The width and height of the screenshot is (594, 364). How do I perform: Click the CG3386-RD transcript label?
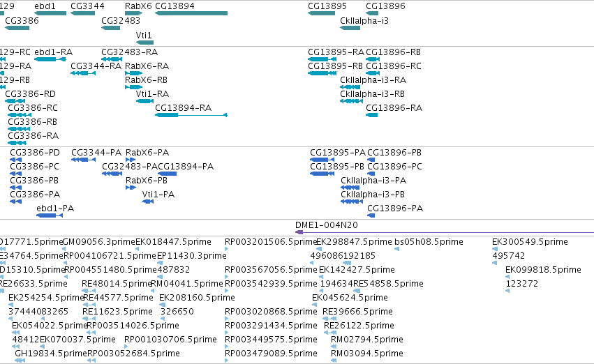30,94
